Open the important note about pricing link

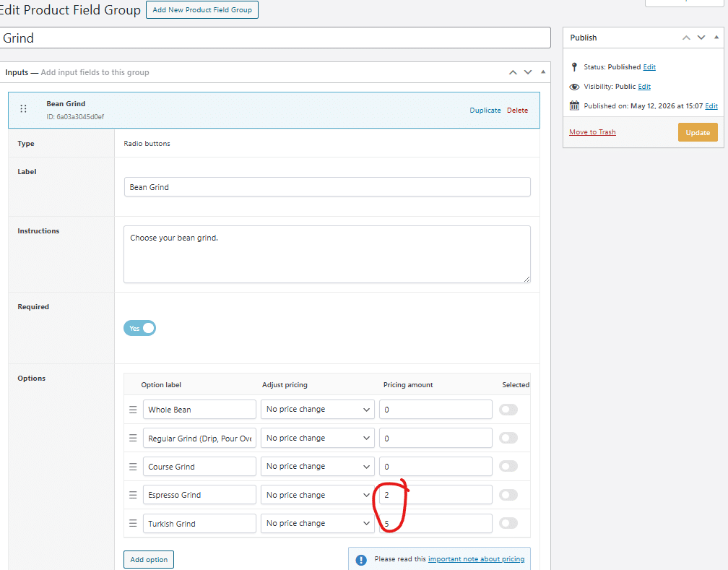pyautogui.click(x=477, y=559)
